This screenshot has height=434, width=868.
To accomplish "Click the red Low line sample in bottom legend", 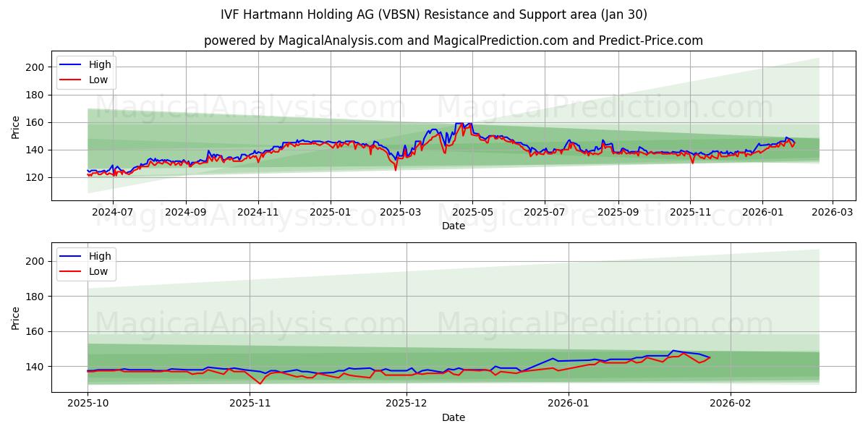I will tap(70, 271).
